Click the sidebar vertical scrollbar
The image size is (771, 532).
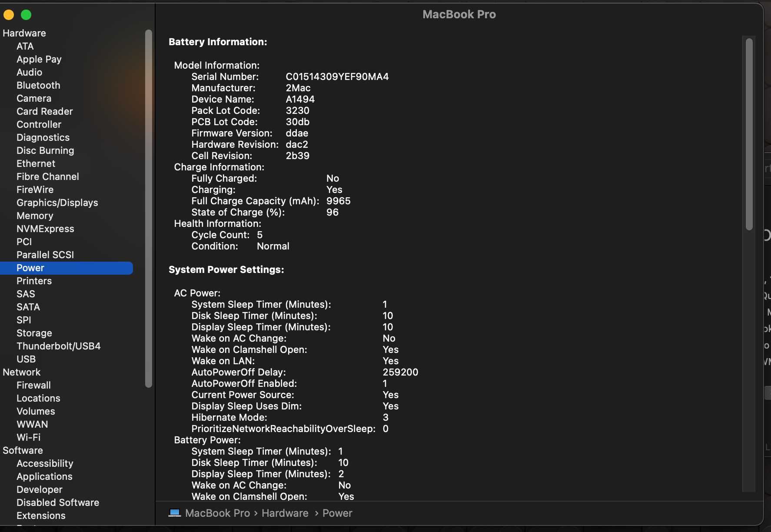pyautogui.click(x=149, y=209)
